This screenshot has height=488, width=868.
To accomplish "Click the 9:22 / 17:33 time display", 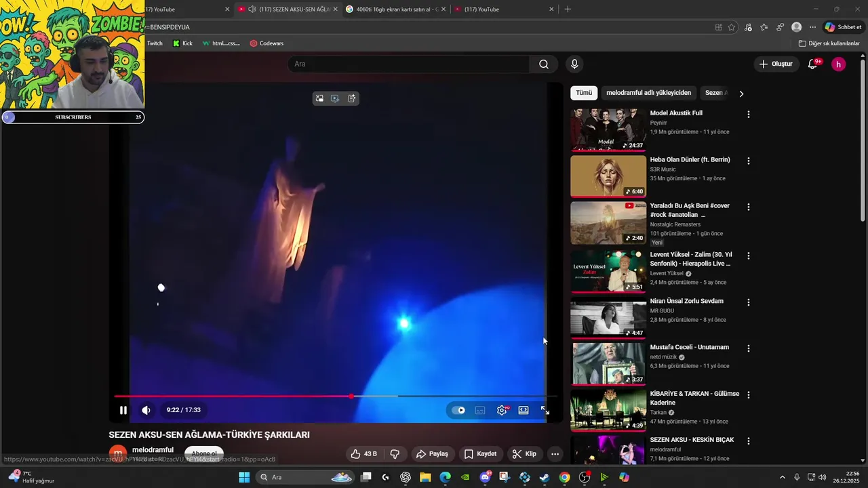I will tap(184, 410).
